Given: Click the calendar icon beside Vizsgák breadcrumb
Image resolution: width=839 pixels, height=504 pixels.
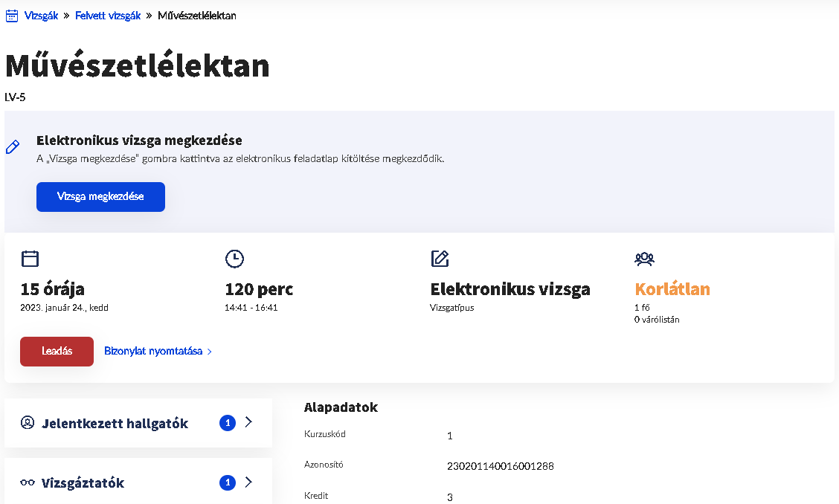Looking at the screenshot, I should pyautogui.click(x=11, y=16).
